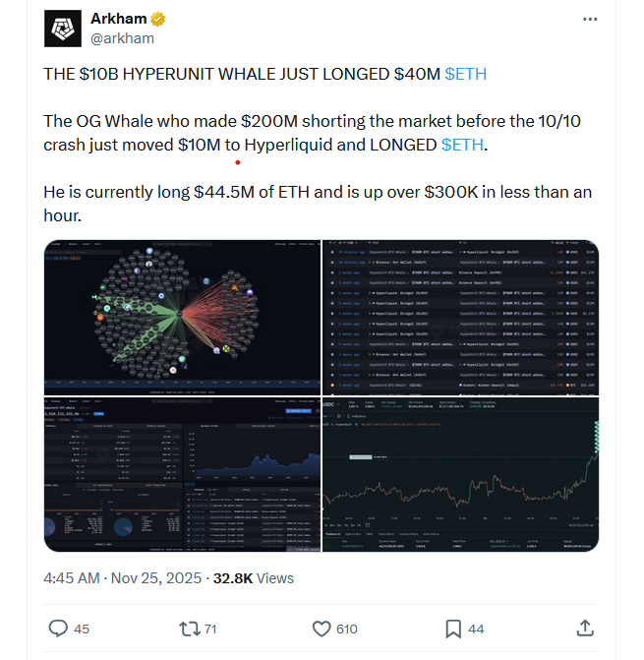Open the transactions table image

[460, 317]
